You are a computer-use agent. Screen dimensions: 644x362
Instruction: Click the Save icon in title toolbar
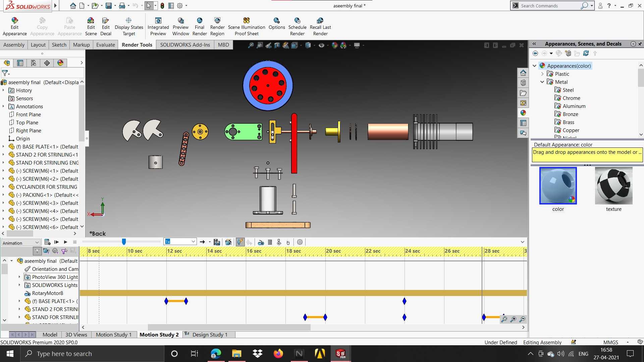point(108,6)
